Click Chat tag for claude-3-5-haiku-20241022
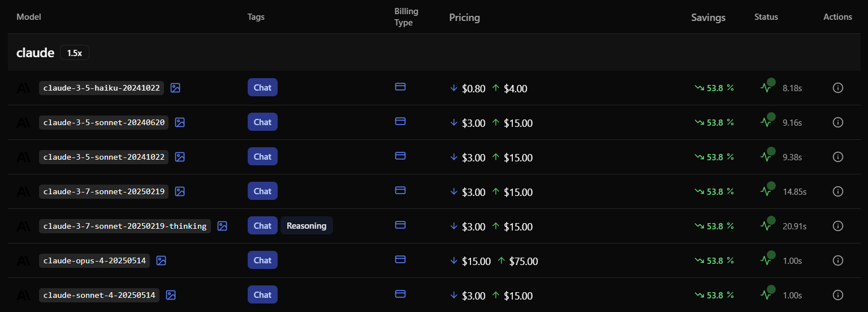This screenshot has height=312, width=868. [x=262, y=88]
